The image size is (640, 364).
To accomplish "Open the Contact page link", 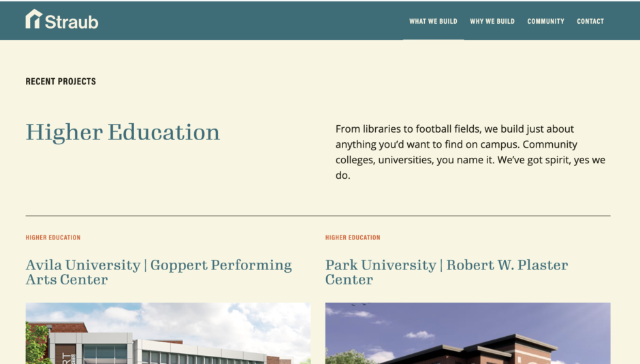I will point(590,21).
